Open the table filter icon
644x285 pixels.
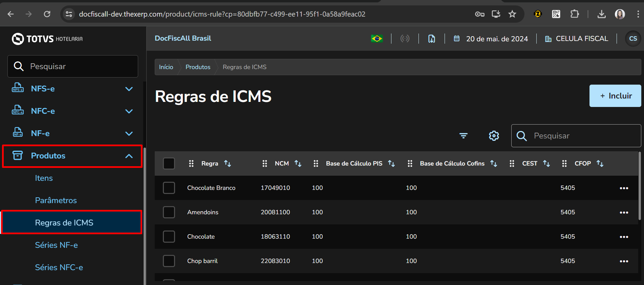point(464,136)
